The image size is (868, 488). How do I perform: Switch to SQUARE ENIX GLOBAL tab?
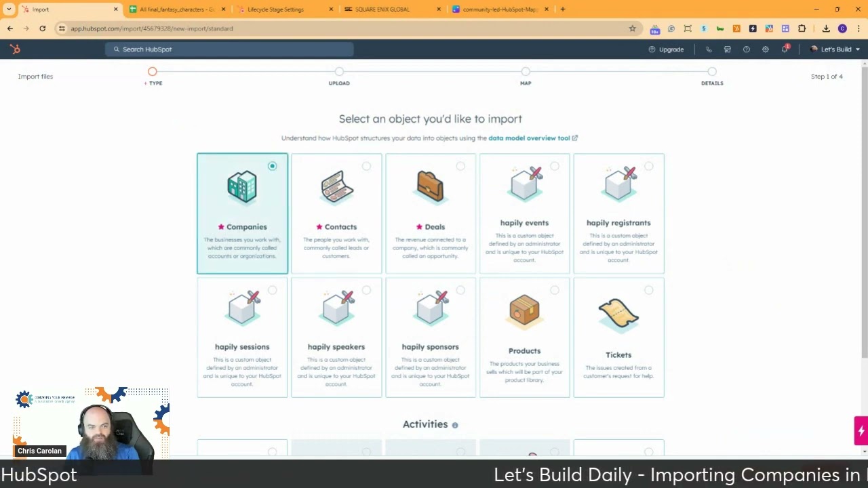point(392,9)
